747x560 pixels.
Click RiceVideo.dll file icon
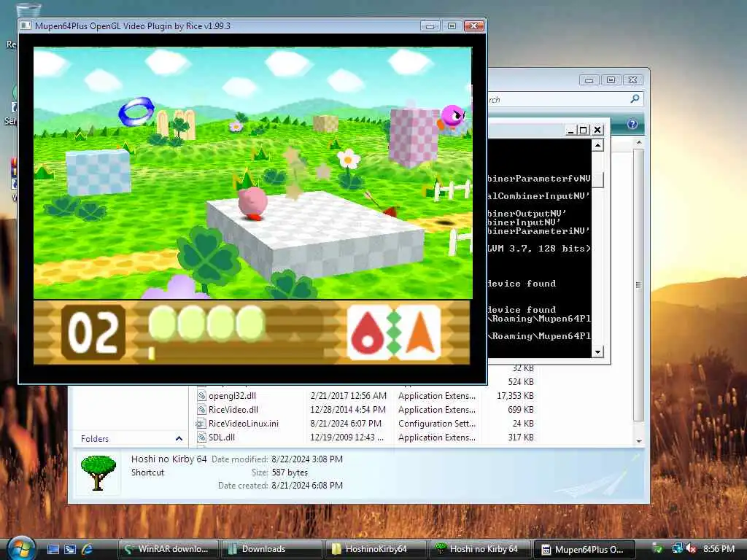(201, 410)
